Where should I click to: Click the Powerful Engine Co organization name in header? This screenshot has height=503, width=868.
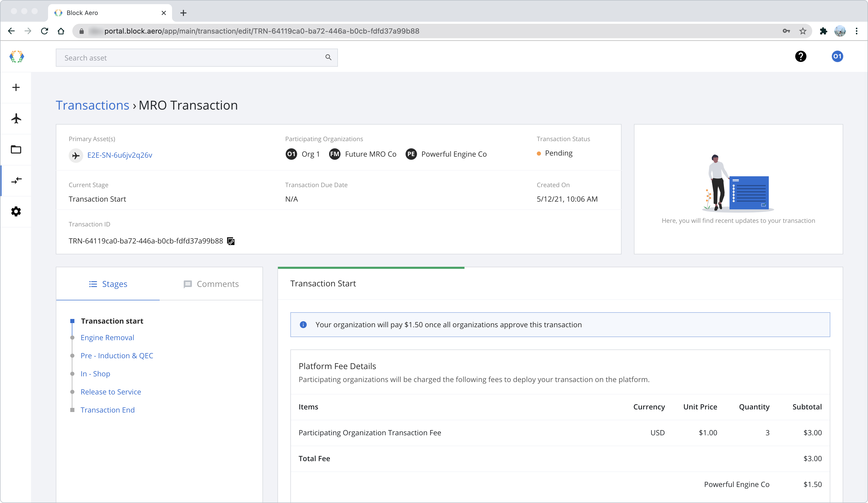(454, 154)
